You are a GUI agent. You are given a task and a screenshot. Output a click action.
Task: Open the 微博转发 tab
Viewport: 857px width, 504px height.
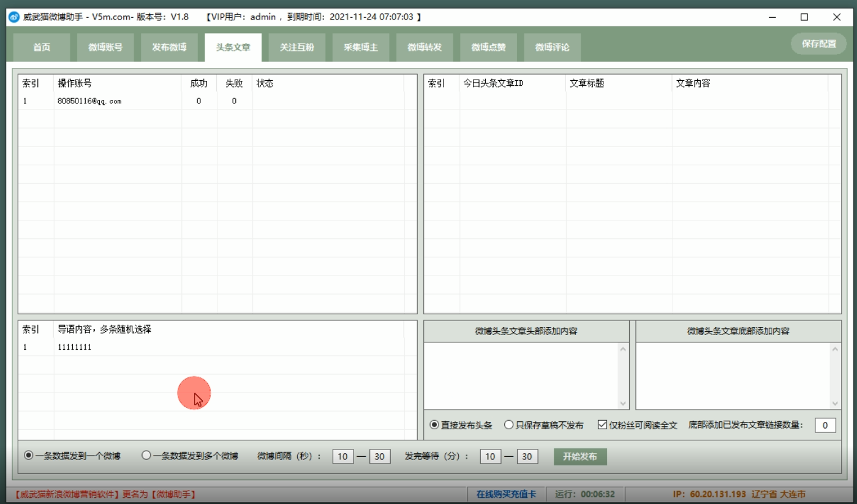(x=425, y=47)
